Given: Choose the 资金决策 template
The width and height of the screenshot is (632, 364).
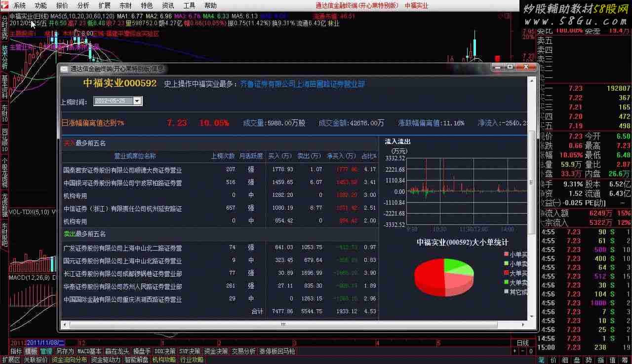Looking at the screenshot, I should (x=216, y=351).
